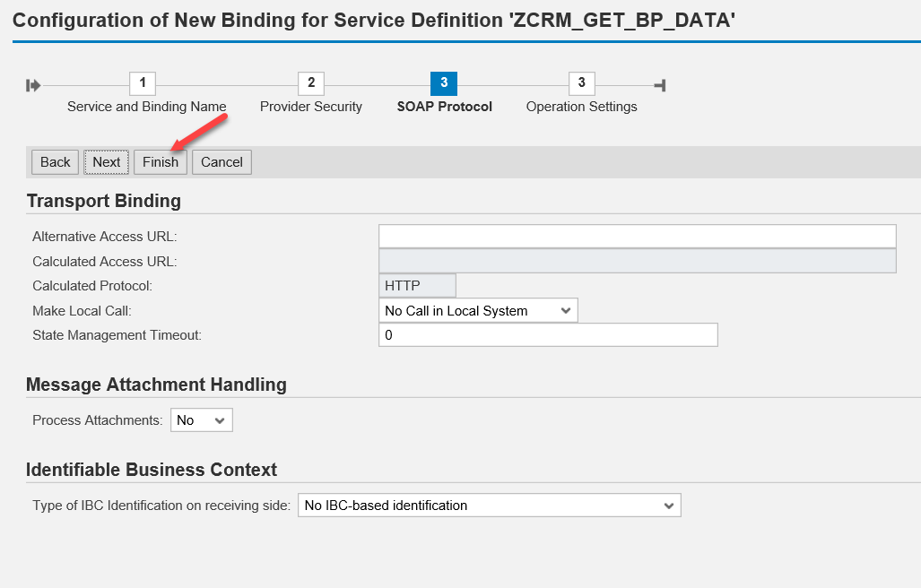Viewport: 921px width, 588px height.
Task: Open the Provider Security step label
Action: (311, 107)
